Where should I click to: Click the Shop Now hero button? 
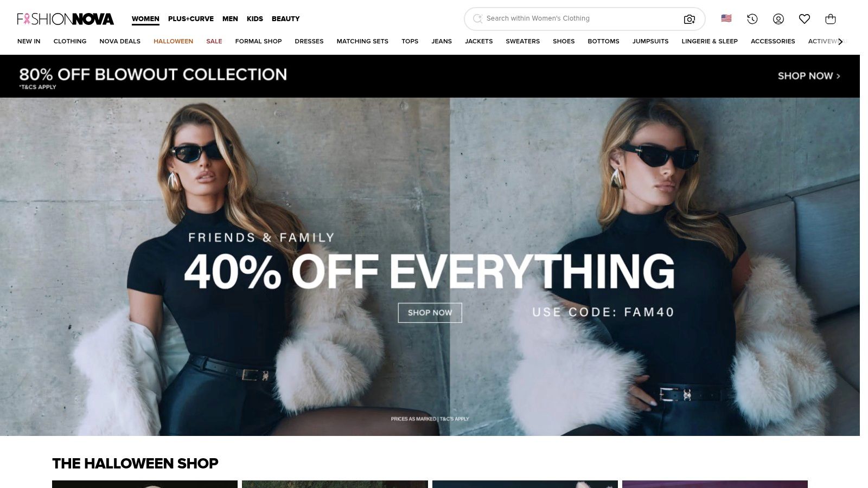[430, 313]
